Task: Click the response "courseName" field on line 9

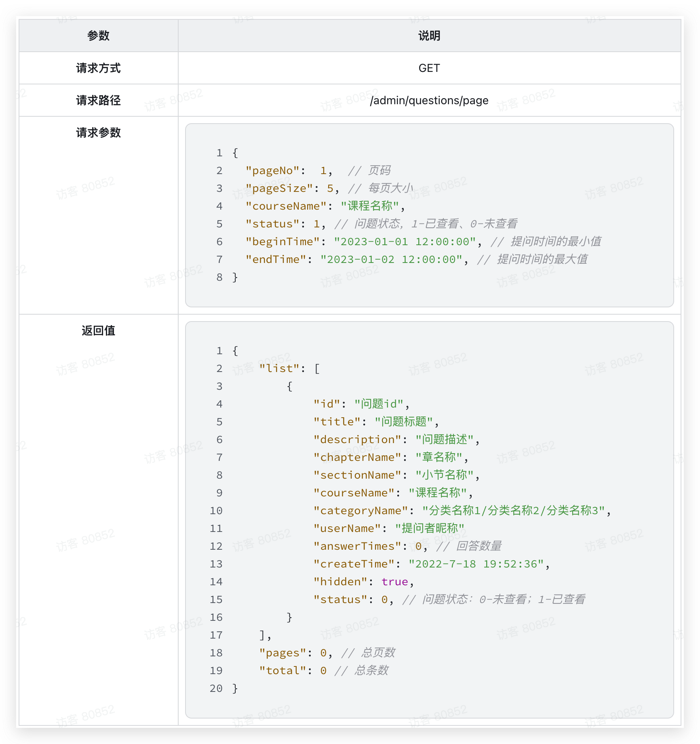Action: pos(393,493)
